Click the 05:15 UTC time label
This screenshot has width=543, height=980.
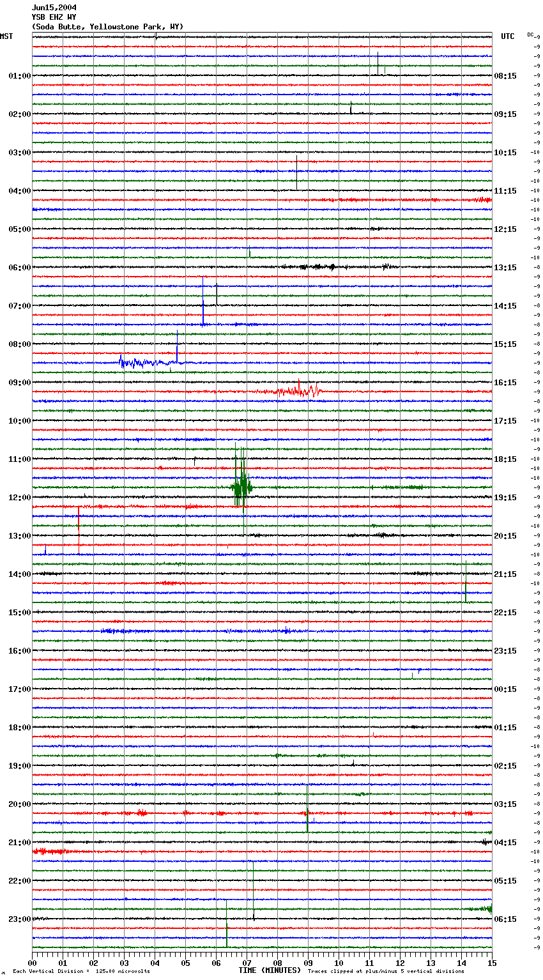(x=505, y=881)
